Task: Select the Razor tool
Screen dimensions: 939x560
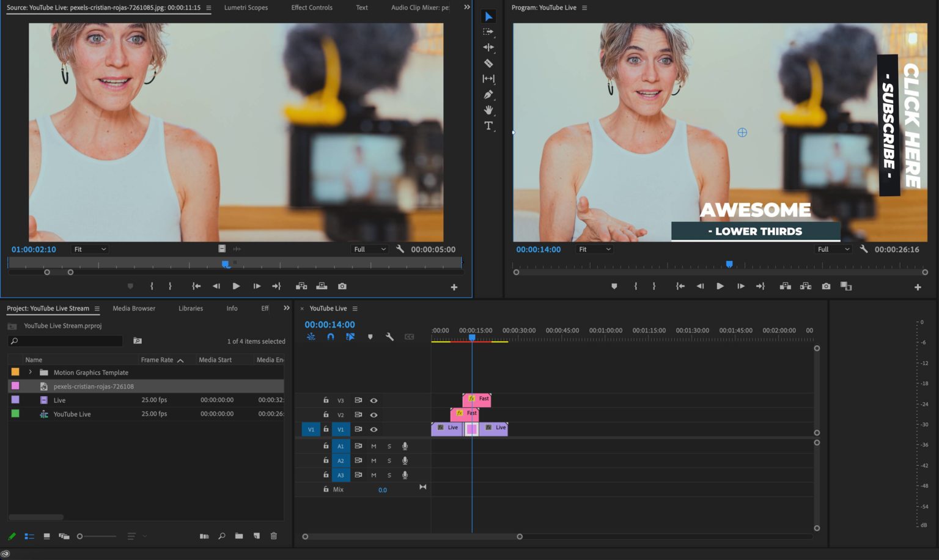Action: click(x=488, y=63)
